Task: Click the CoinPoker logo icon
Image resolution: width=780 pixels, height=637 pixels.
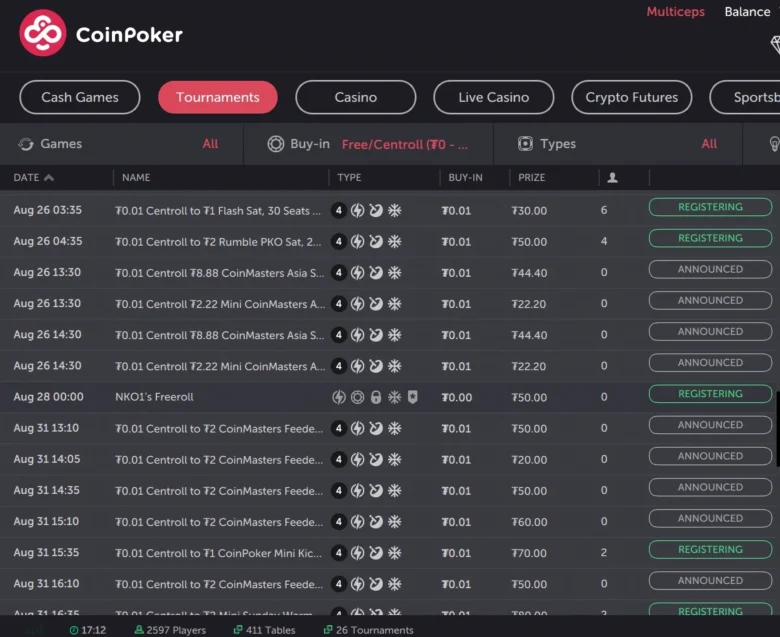Action: coord(42,33)
